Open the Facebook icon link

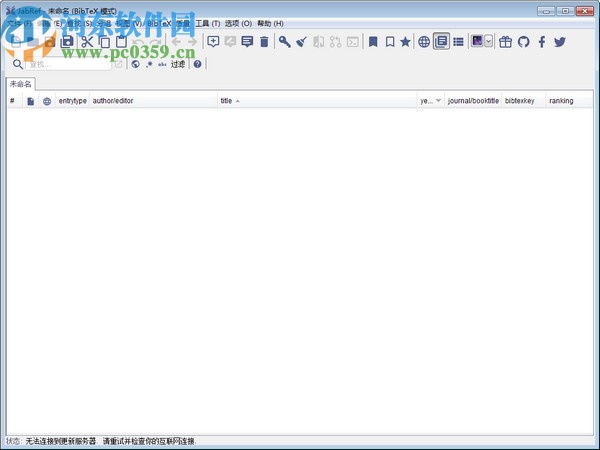(542, 41)
